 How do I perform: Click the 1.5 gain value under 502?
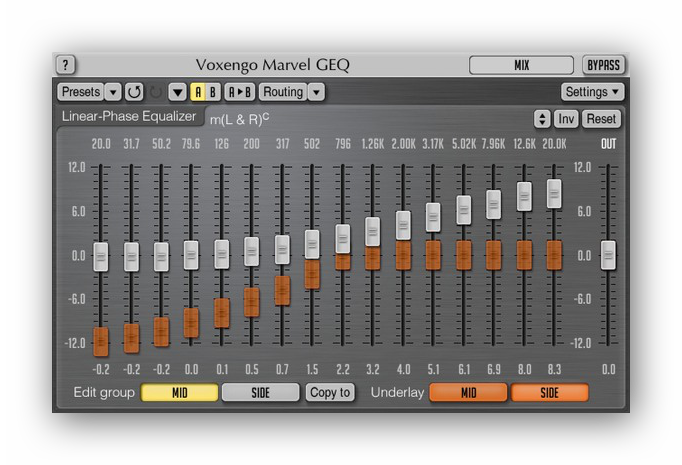point(312,369)
